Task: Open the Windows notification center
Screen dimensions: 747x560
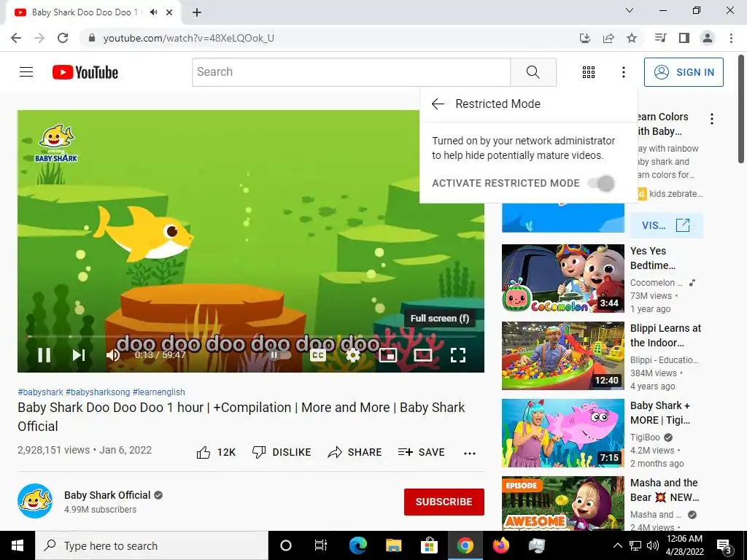Action: 724,546
